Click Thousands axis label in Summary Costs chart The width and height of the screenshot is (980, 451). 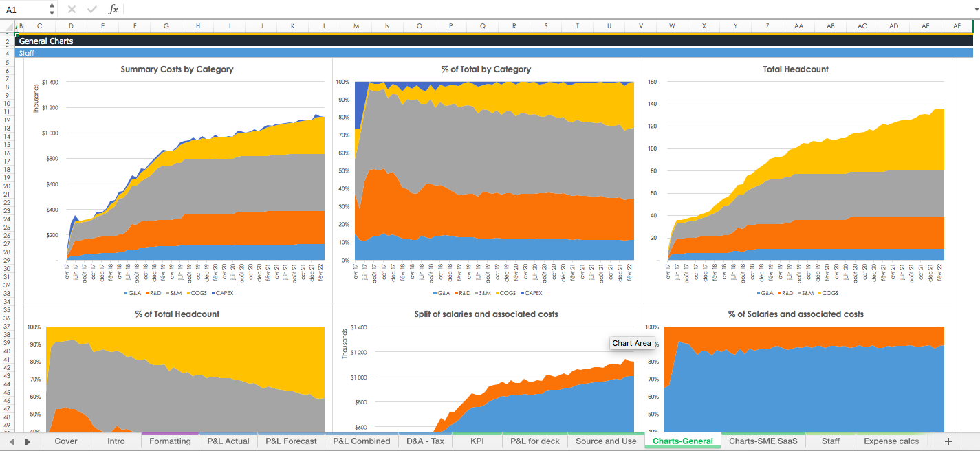click(36, 98)
